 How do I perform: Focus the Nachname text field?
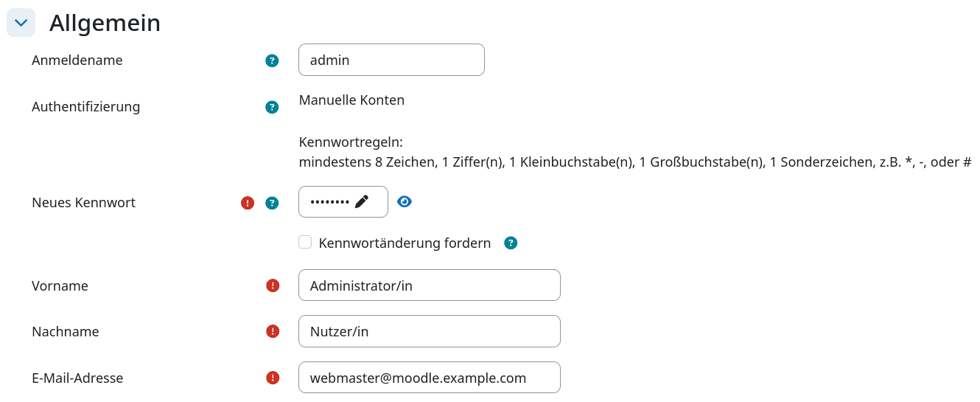(x=429, y=331)
